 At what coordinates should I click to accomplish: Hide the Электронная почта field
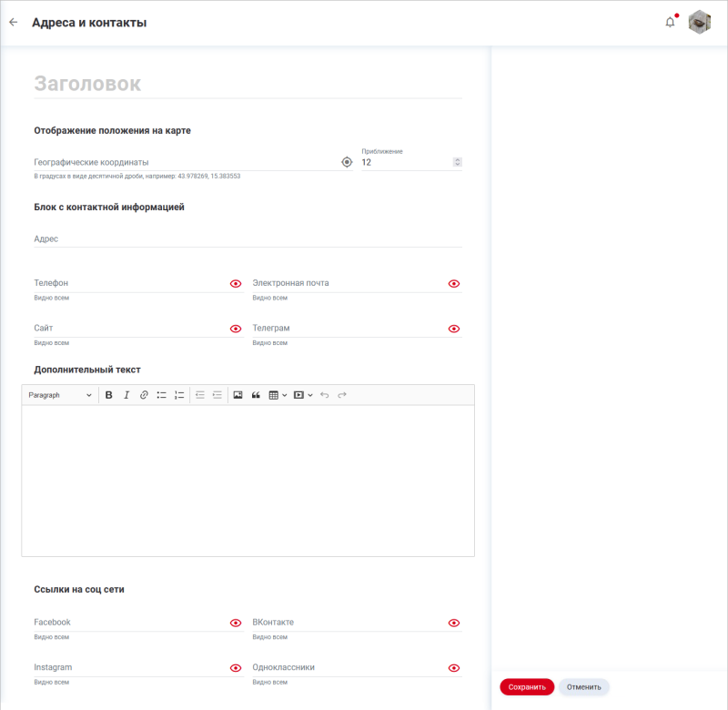(x=453, y=283)
